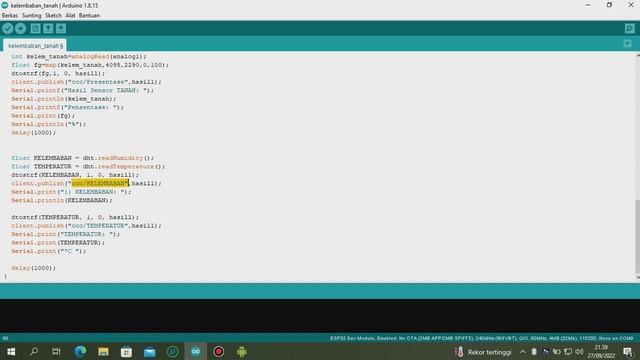Viewport: 640px width, 360px height.
Task: Click the Serial.print "TEMPERATUR: " line
Action: pyautogui.click(x=66, y=234)
